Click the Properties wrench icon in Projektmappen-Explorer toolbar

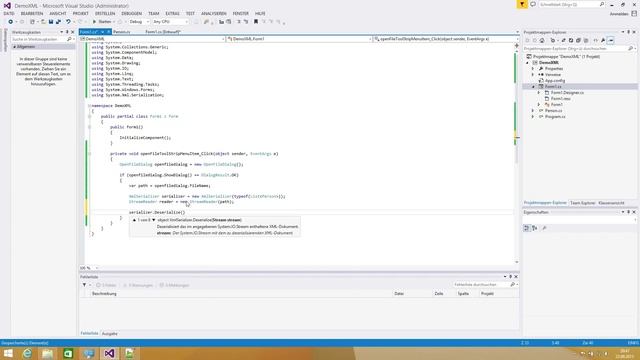(603, 40)
